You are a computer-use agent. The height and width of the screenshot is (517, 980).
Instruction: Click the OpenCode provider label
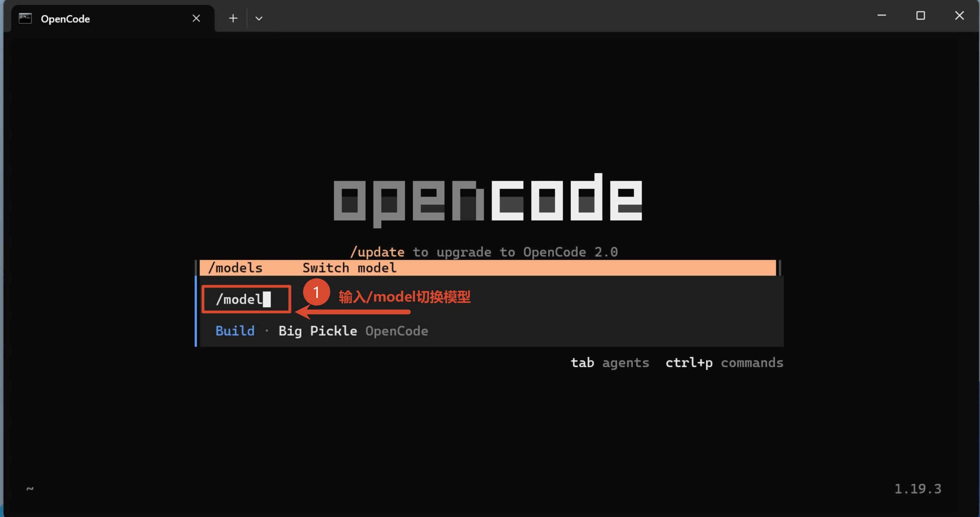397,331
